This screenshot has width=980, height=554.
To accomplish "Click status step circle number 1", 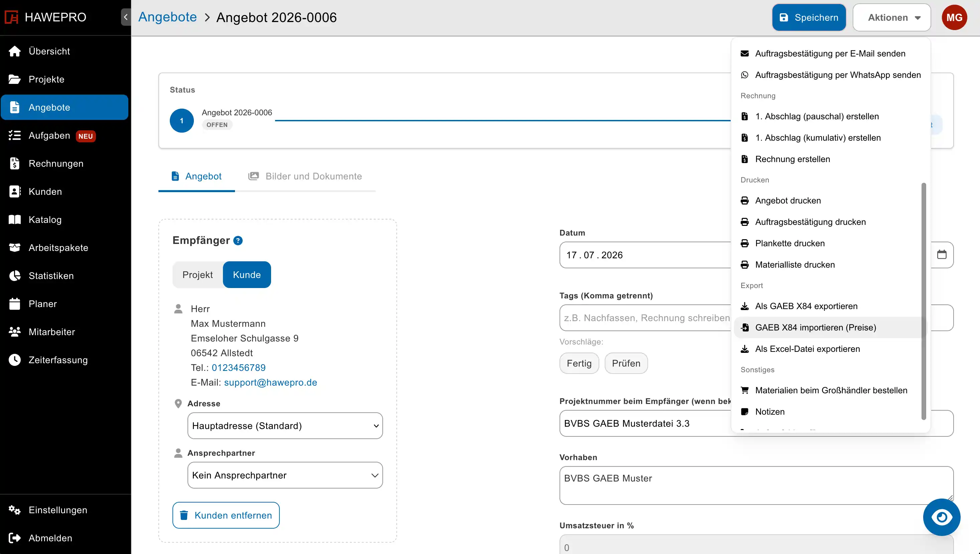I will point(181,121).
